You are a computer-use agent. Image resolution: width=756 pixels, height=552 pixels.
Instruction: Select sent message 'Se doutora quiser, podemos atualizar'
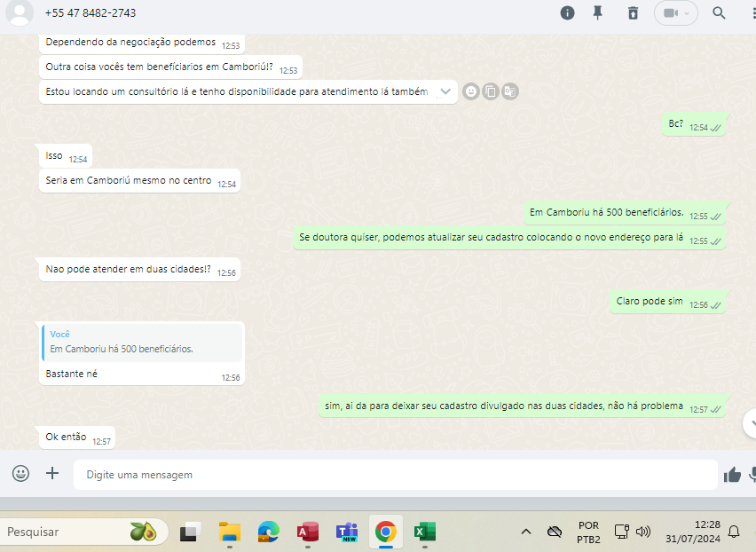[509, 238]
